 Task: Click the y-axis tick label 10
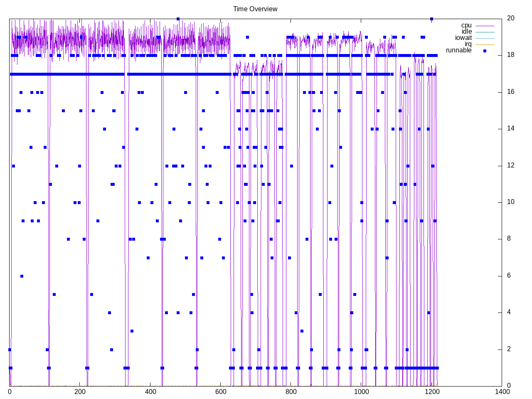pyautogui.click(x=511, y=202)
